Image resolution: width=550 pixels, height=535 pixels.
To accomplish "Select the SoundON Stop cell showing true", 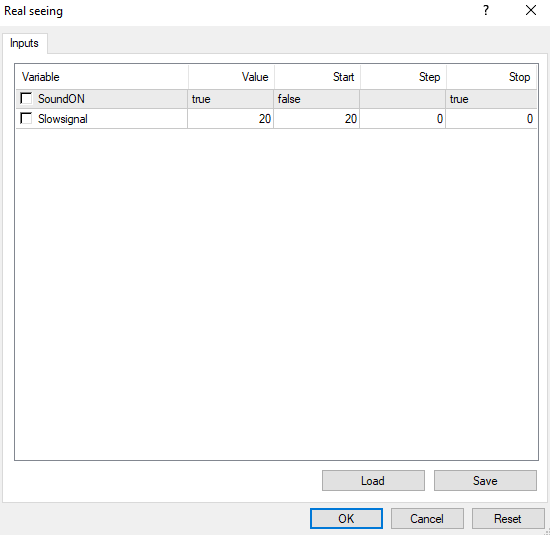I will pyautogui.click(x=491, y=99).
